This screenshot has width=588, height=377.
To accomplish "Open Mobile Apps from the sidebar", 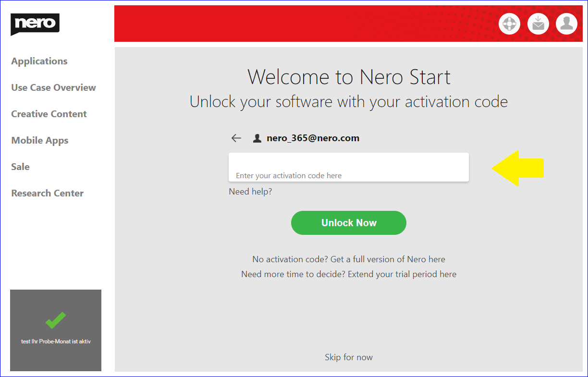I will (40, 140).
